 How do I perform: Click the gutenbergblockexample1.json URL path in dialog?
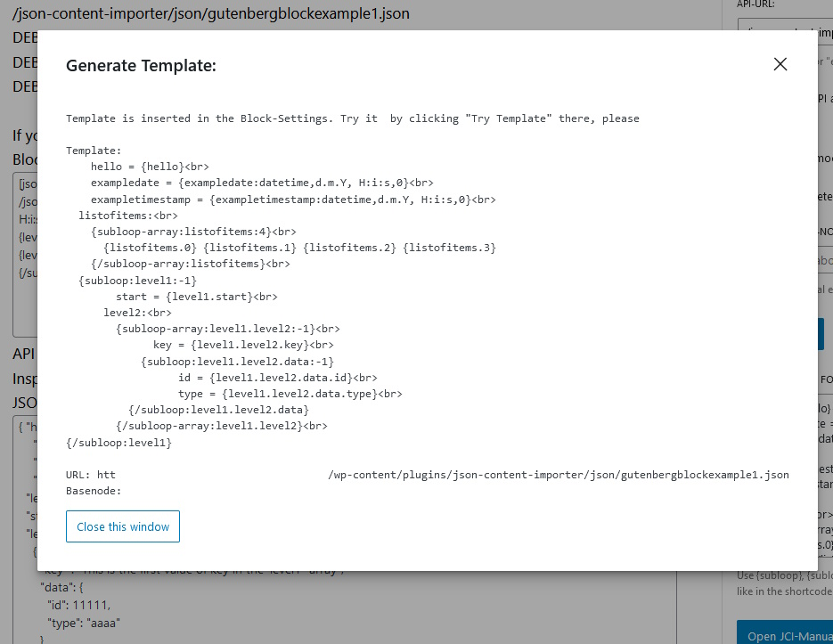click(558, 475)
